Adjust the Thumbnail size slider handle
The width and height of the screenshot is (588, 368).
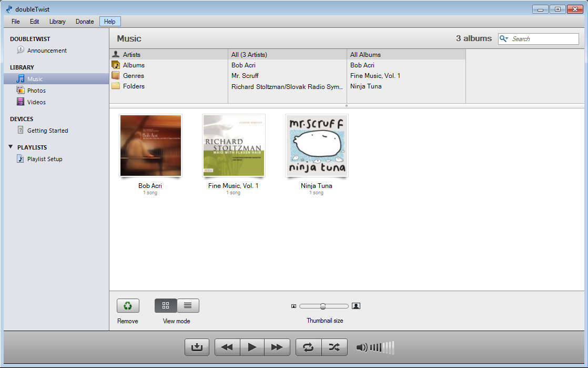pos(323,306)
